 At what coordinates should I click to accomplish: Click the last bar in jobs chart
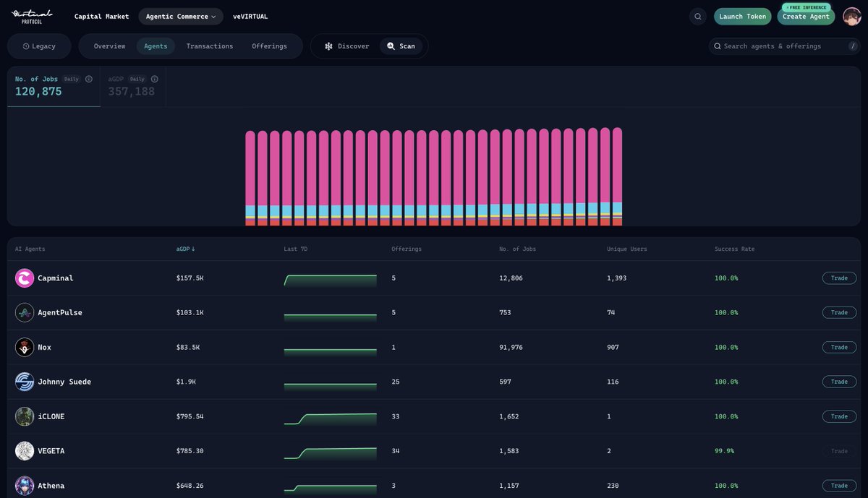click(x=617, y=176)
